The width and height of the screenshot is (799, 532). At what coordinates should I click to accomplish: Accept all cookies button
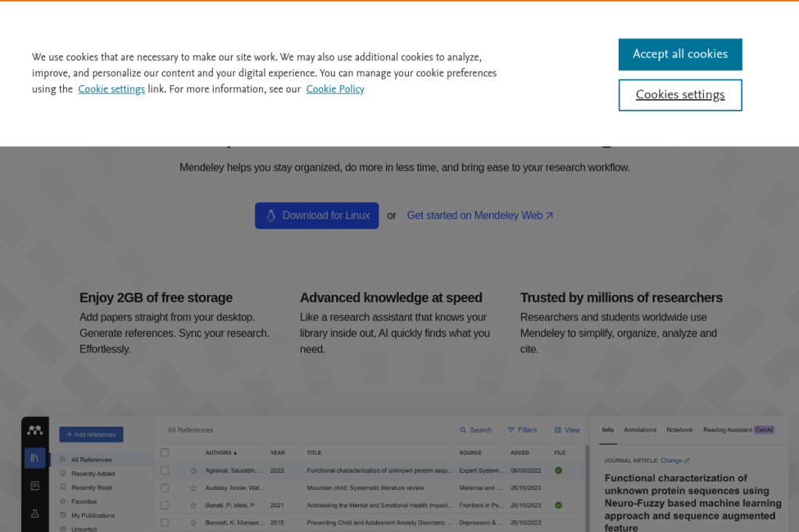680,55
